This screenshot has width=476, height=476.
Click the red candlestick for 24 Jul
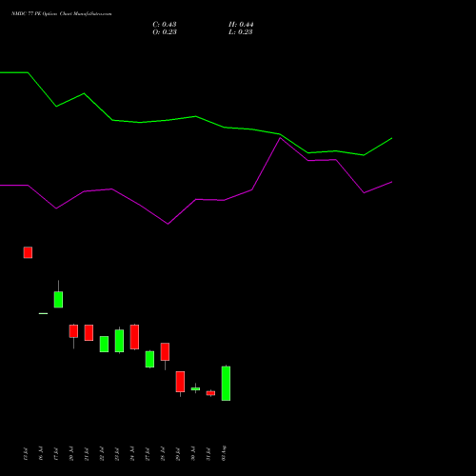coord(134,337)
